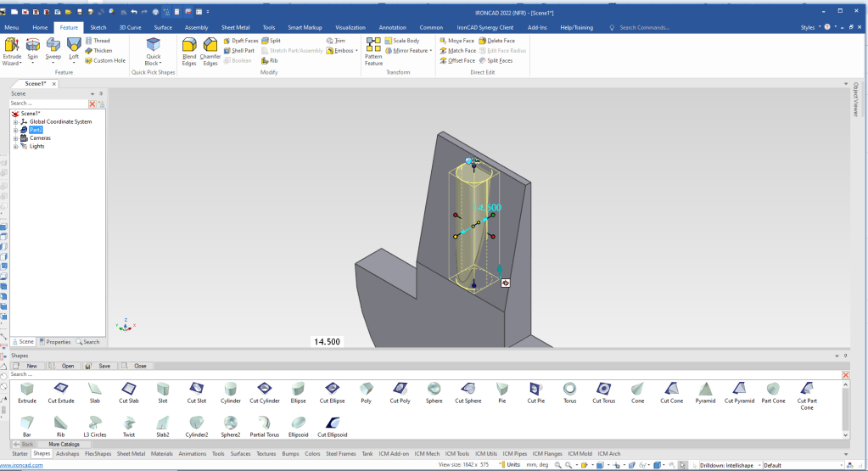Click the Scene search input field
Viewport: 868px width, 471px height.
click(48, 103)
